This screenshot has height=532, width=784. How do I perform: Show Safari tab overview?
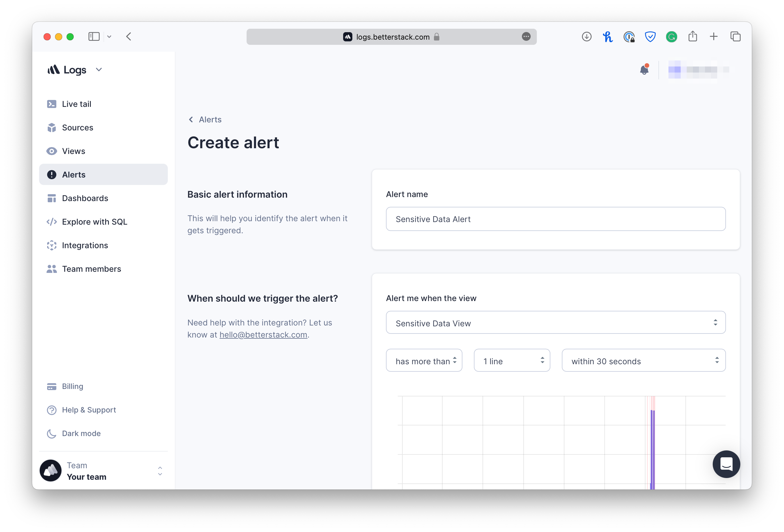(735, 37)
